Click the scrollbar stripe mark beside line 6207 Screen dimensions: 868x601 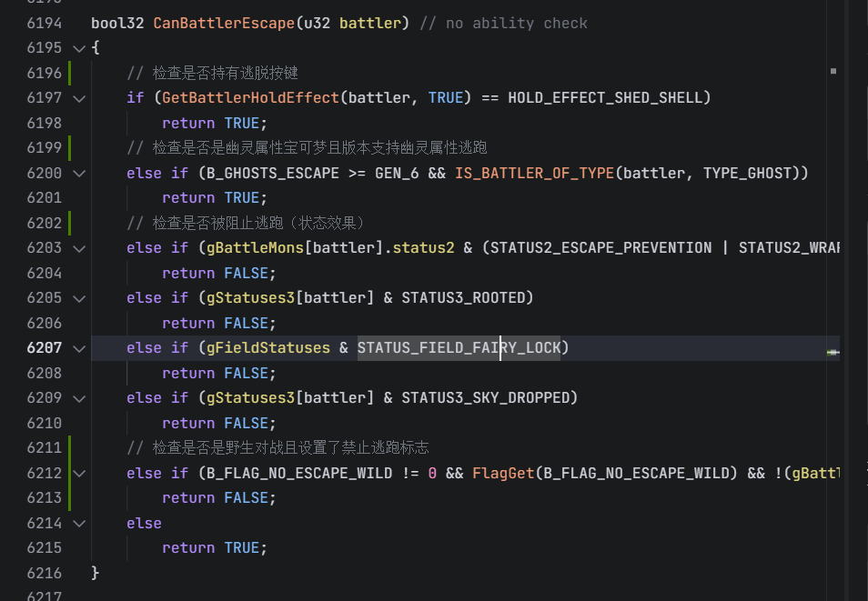click(x=832, y=351)
